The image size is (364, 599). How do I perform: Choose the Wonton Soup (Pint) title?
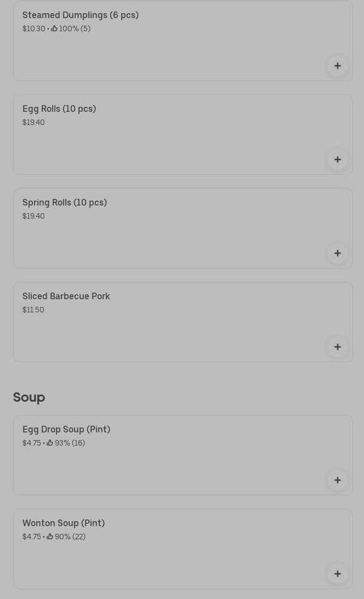[x=64, y=523]
